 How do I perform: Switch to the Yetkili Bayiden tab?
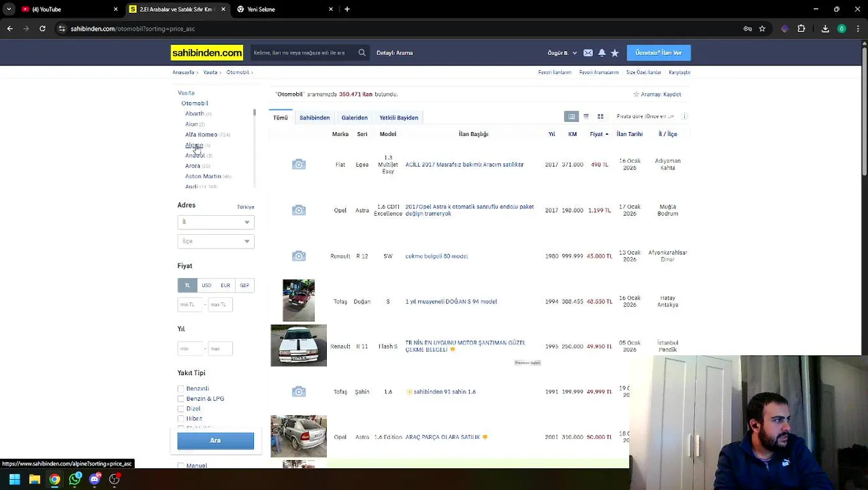[399, 118]
